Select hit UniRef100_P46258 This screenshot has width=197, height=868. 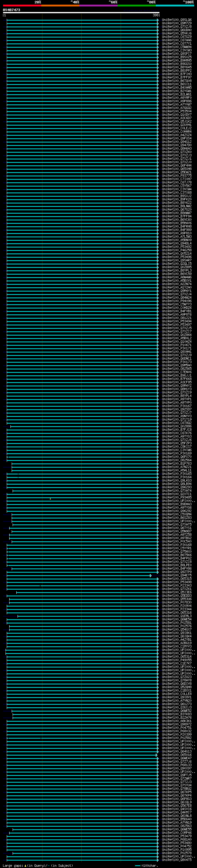[176, 250]
